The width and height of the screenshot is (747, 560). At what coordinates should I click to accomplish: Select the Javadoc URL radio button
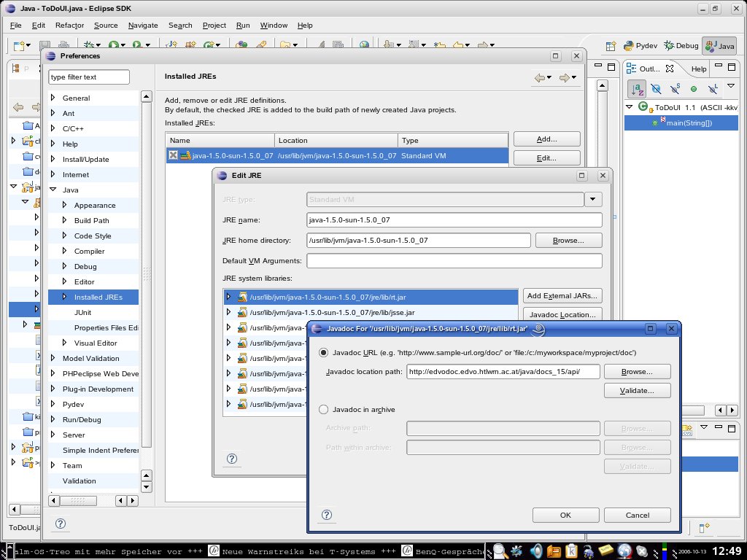tap(322, 352)
